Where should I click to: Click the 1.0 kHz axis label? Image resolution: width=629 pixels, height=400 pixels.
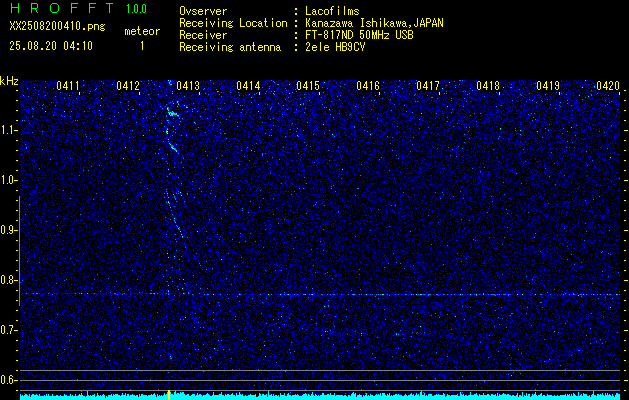coord(8,181)
